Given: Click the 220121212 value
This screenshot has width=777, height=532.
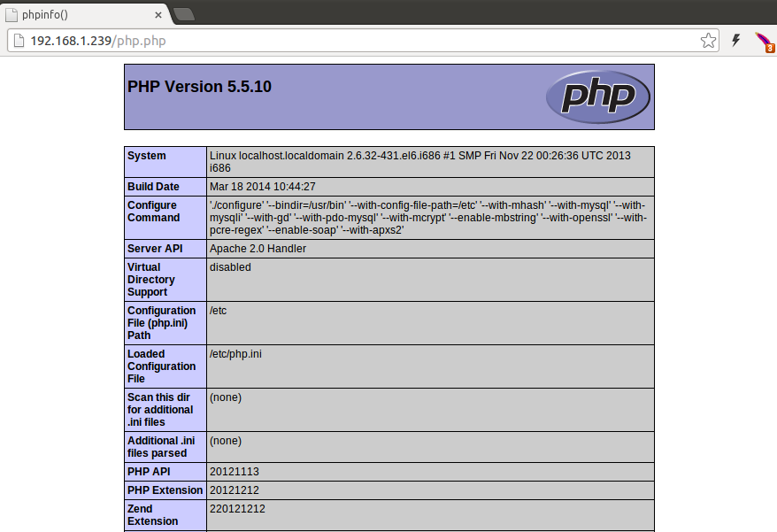Looking at the screenshot, I should [x=237, y=509].
